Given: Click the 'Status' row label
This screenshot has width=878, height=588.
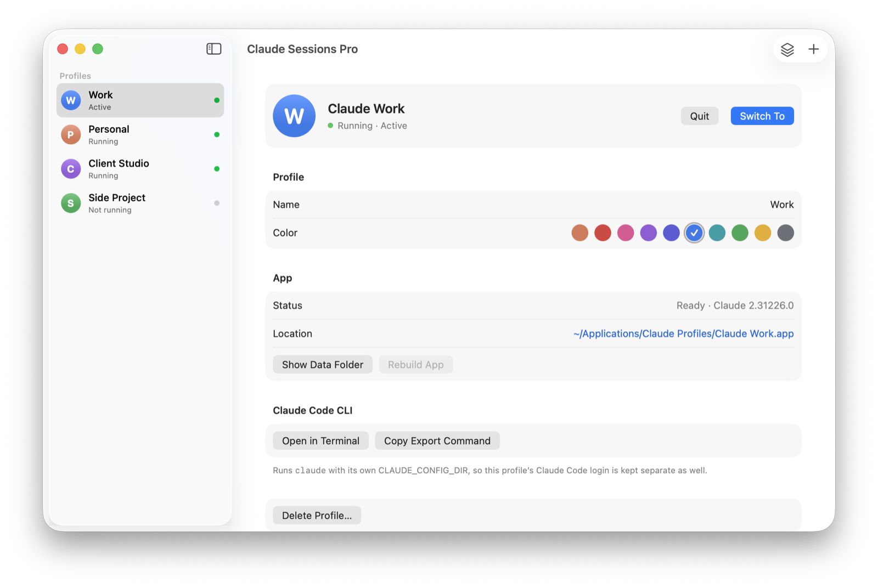Looking at the screenshot, I should [288, 306].
